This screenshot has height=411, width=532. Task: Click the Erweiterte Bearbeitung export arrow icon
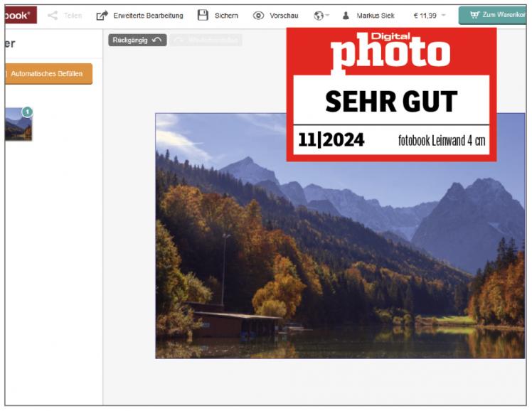click(x=102, y=15)
